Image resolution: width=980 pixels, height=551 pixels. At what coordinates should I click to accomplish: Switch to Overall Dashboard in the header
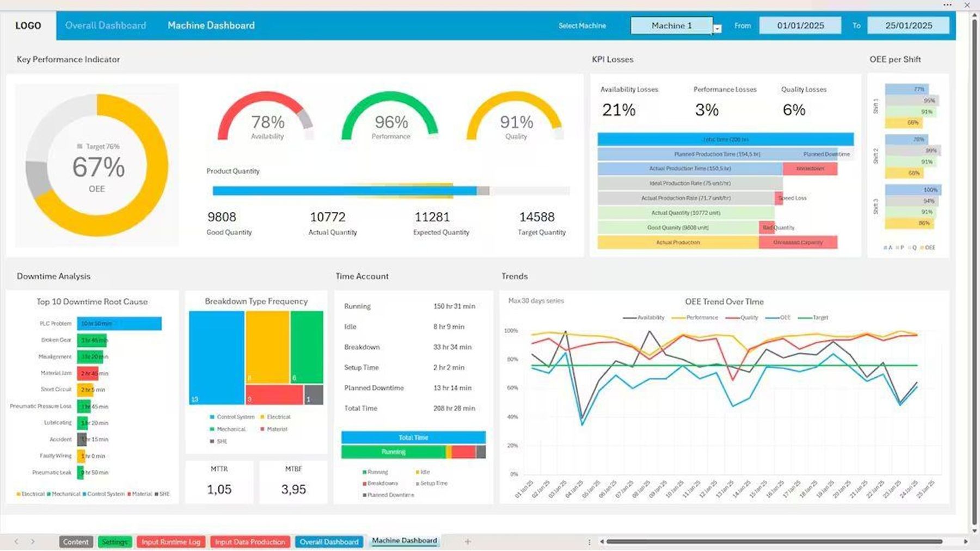(106, 26)
